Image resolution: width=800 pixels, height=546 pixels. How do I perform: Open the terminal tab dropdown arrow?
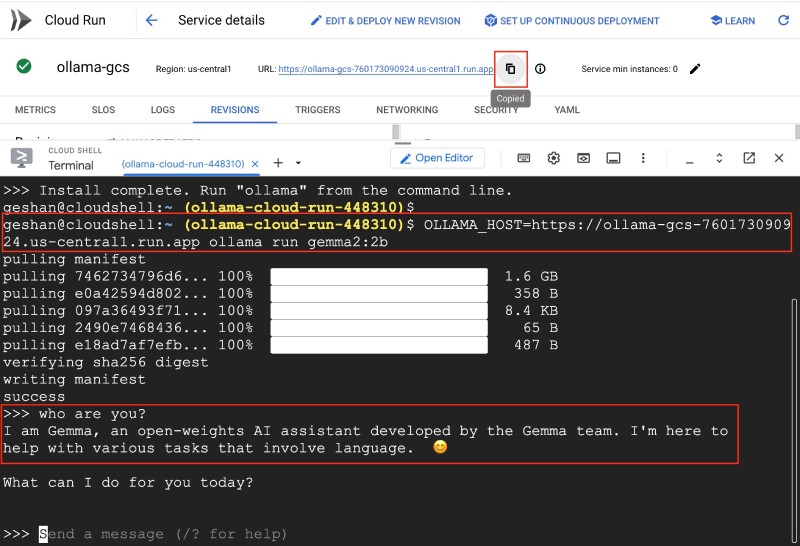point(298,163)
